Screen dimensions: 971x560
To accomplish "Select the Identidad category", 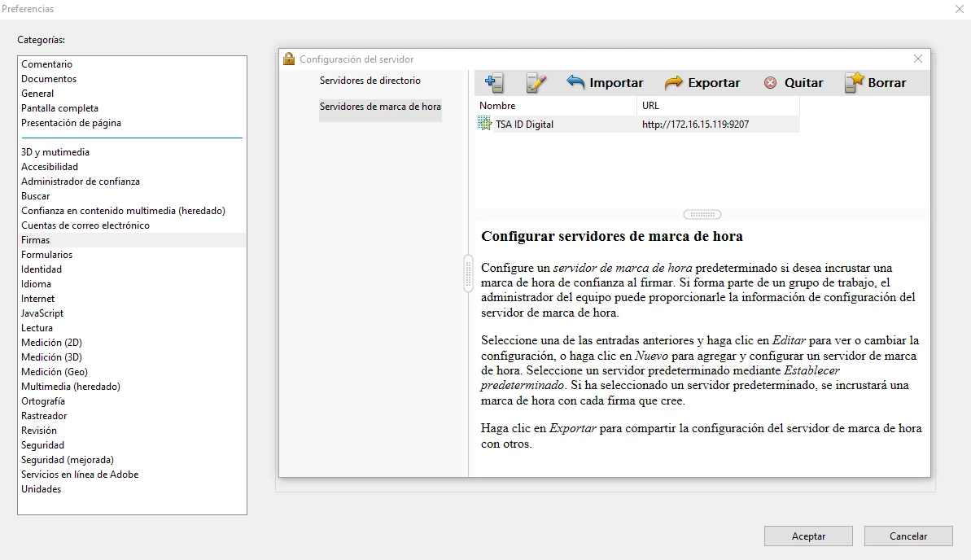I will [42, 269].
